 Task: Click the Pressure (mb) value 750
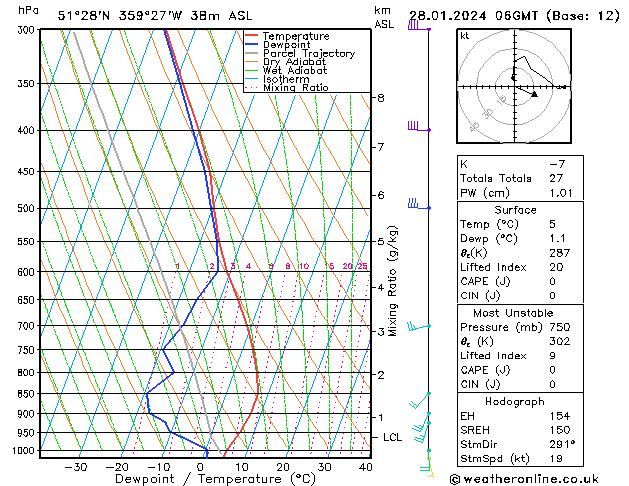[560, 327]
